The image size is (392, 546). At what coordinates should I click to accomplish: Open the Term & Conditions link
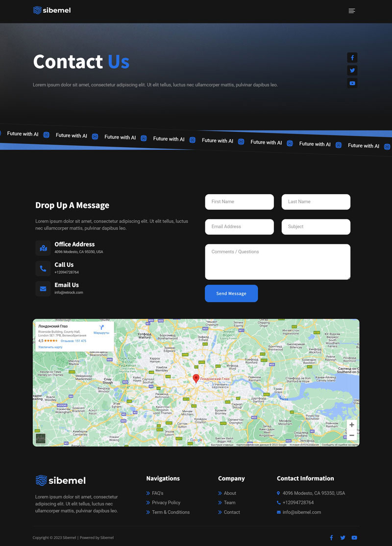[x=171, y=512]
